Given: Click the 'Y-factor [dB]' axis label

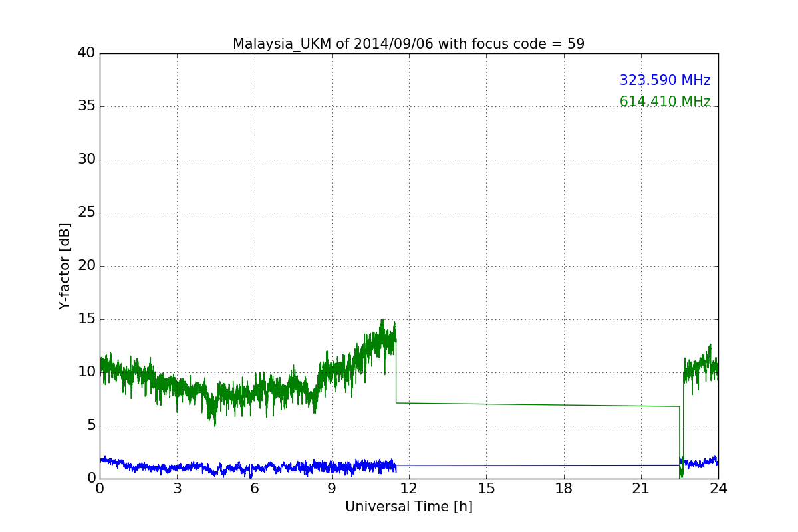Looking at the screenshot, I should (x=65, y=266).
